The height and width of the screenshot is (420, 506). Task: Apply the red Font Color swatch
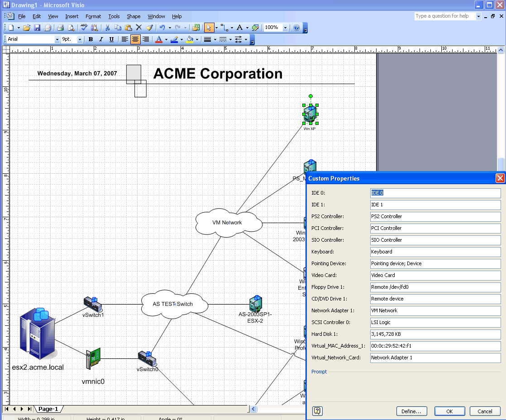(x=159, y=39)
